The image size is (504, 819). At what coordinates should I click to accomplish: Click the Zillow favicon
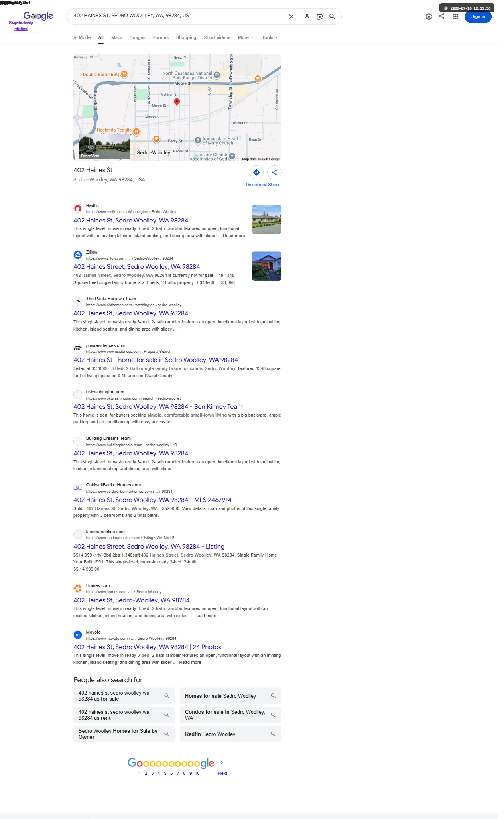point(78,255)
